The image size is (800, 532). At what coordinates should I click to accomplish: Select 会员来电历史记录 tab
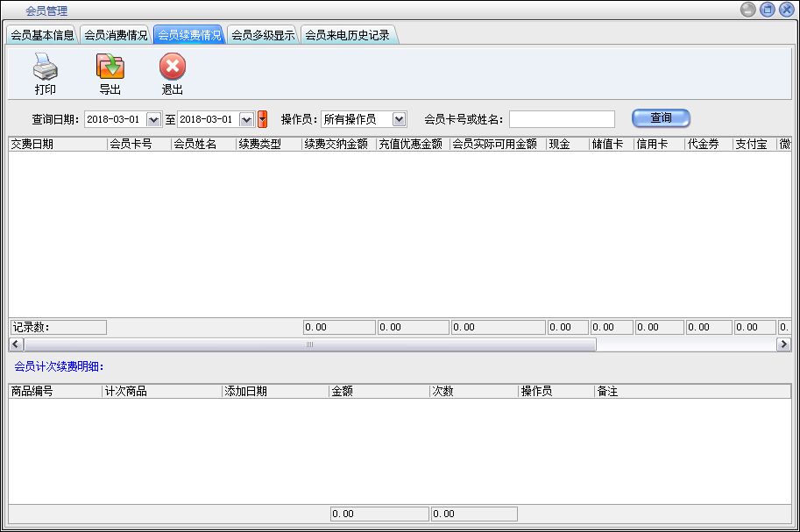click(347, 35)
